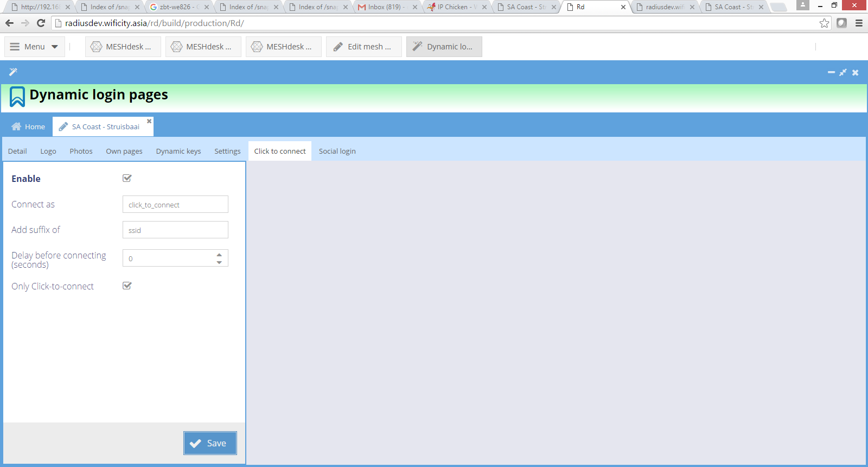Viewport: 868px width, 467px height.
Task: Open the Chrome hamburger menu icon
Action: tap(859, 23)
